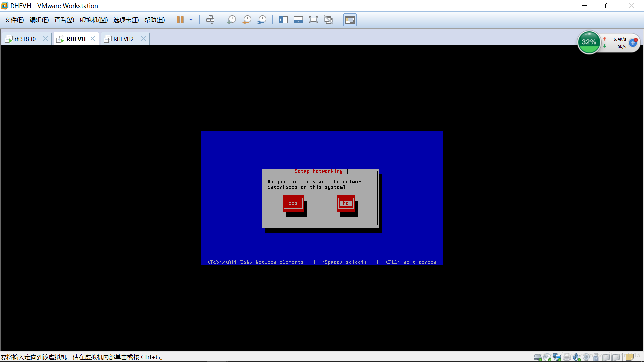Switch to Unity mode

coord(329,20)
